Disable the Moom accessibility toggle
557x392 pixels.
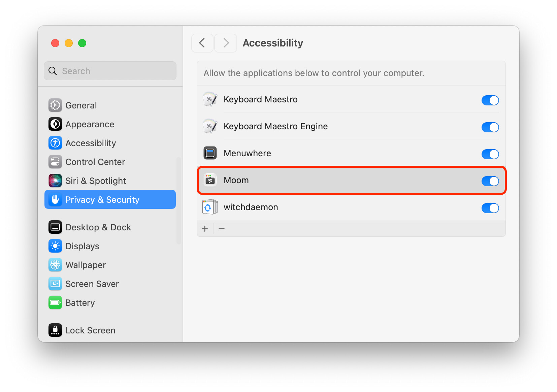490,181
